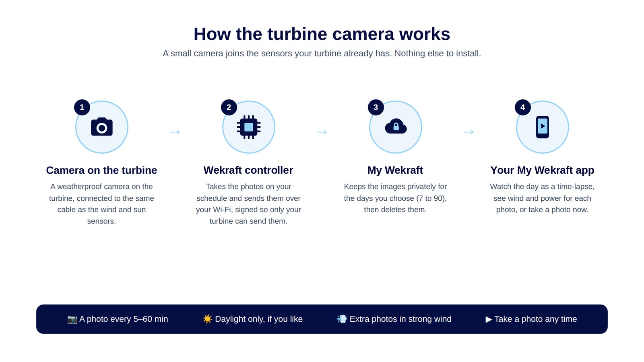Click the number 3 badge on cloud circle
Screen dimensions: 644x362
376,107
